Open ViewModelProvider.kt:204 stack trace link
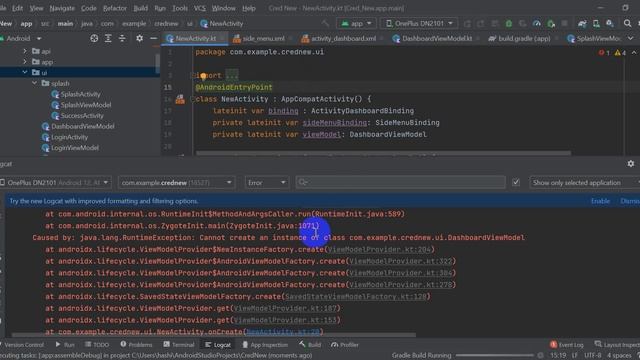This screenshot has height=360, width=640. [x=379, y=249]
